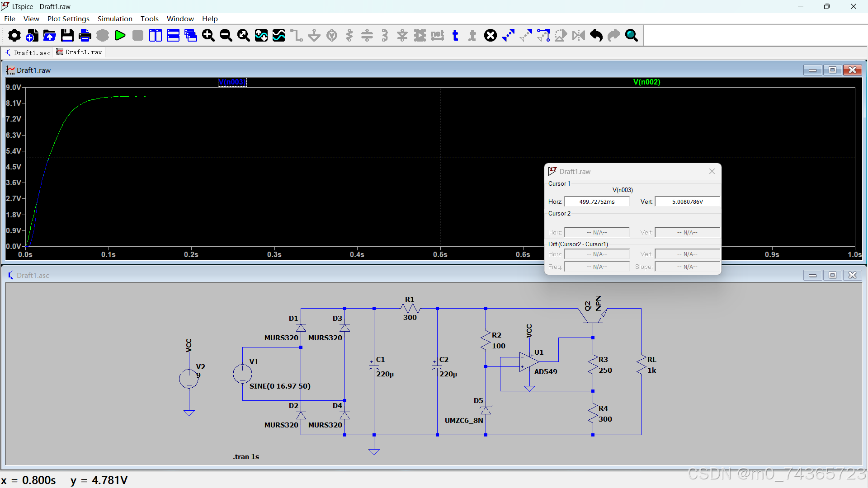This screenshot has width=868, height=488.
Task: Open the control panel gear icon
Action: pos(14,35)
